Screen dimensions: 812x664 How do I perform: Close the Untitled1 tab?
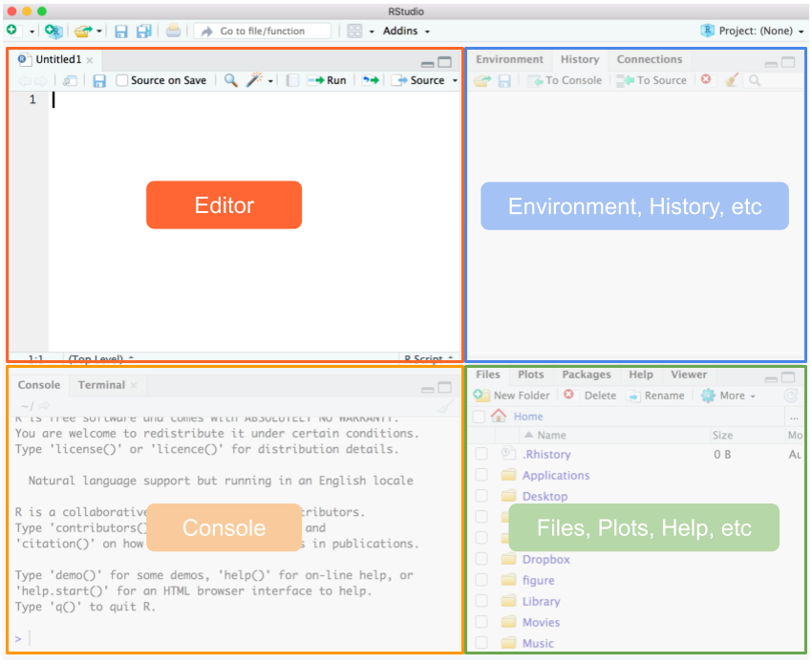point(90,60)
